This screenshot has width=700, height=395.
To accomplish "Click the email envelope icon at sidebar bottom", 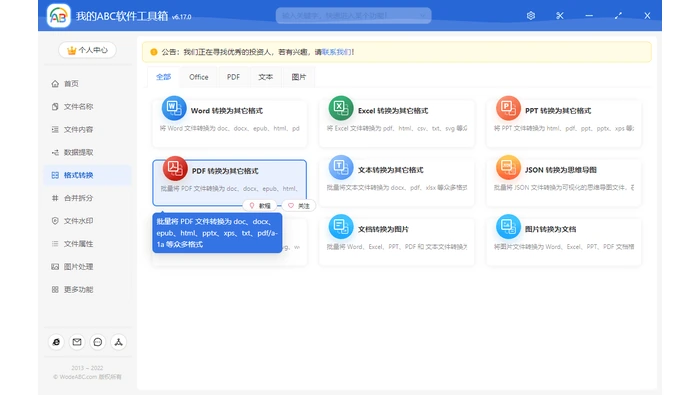I will pos(77,342).
